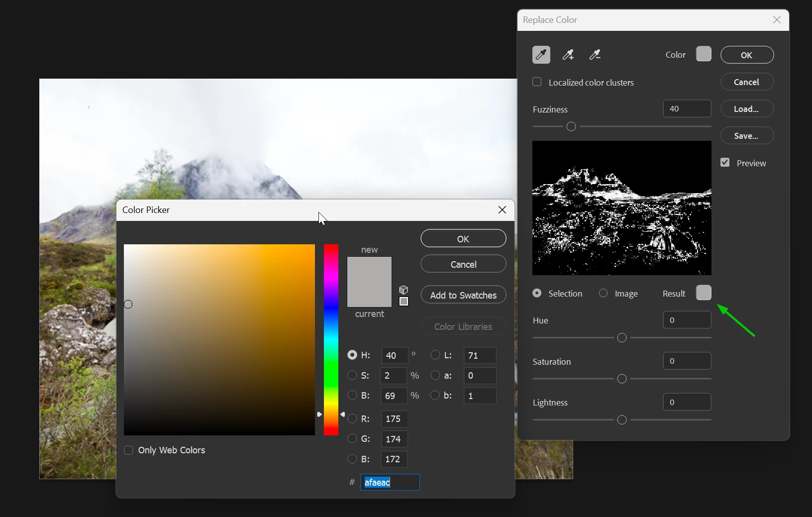Select the G green radio button
The height and width of the screenshot is (517, 812).
[x=352, y=439]
